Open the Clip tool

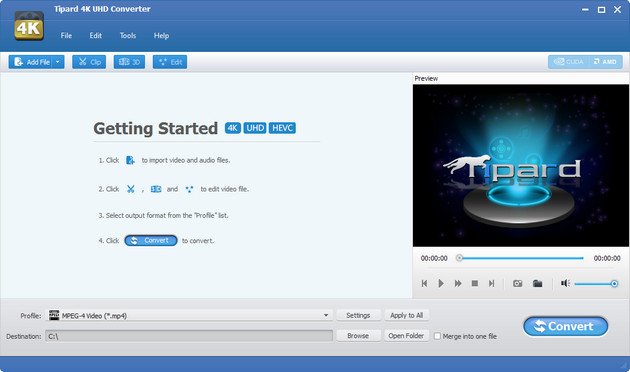coord(89,62)
